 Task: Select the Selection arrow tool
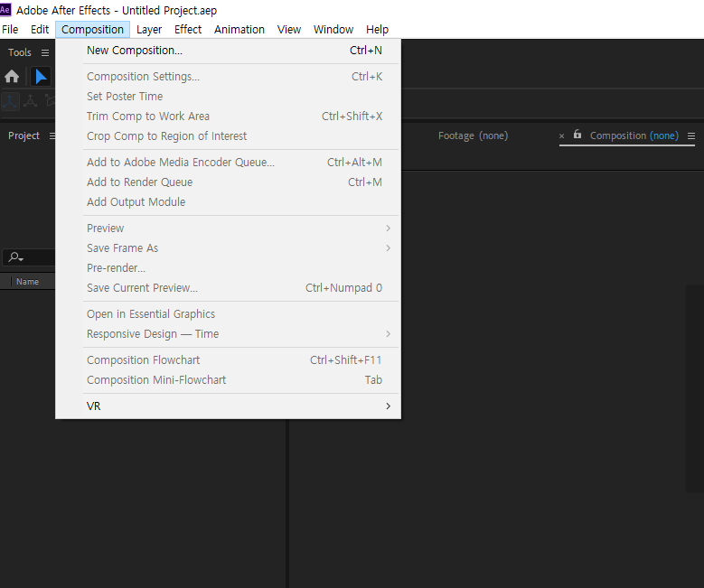point(41,76)
